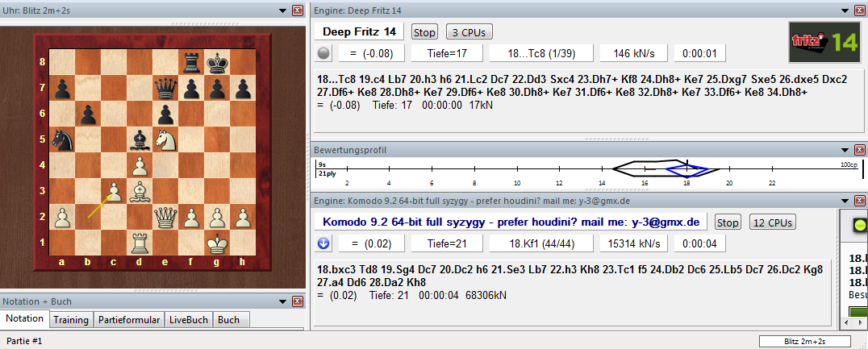
Task: Stop the Deep Fritz 14 engine
Action: (x=424, y=32)
